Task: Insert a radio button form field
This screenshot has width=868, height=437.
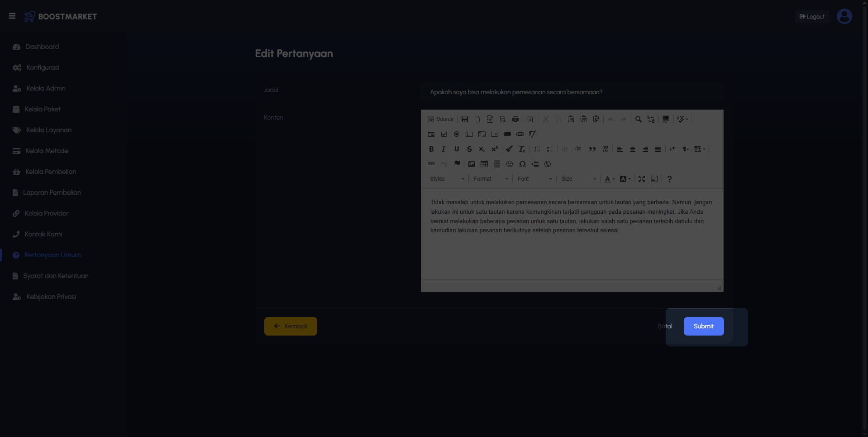Action: click(457, 134)
